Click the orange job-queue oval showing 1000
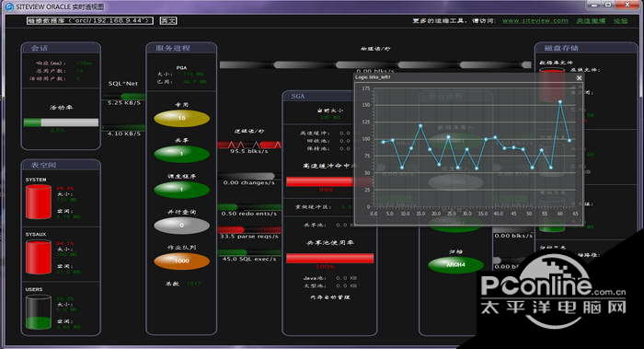 181,261
